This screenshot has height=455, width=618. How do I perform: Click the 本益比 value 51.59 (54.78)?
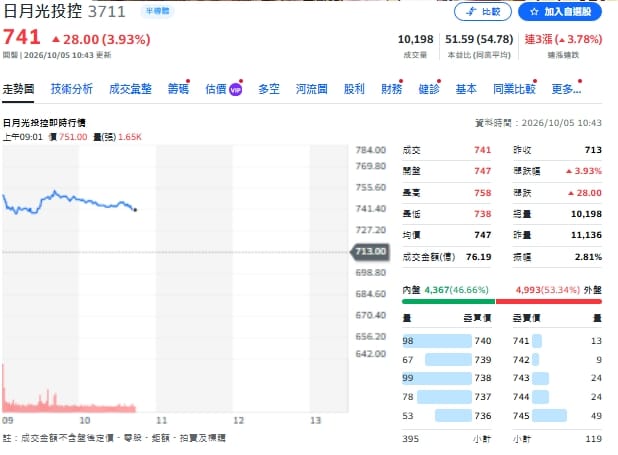(x=479, y=39)
